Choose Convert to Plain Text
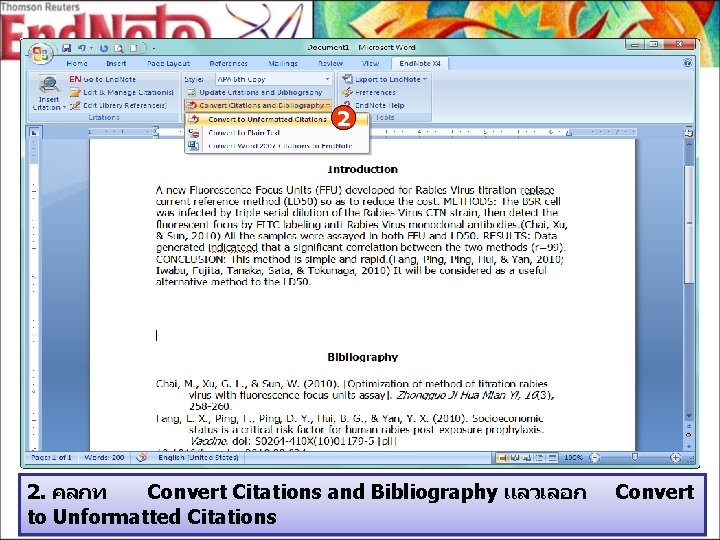The width and height of the screenshot is (720, 540). (x=277, y=133)
